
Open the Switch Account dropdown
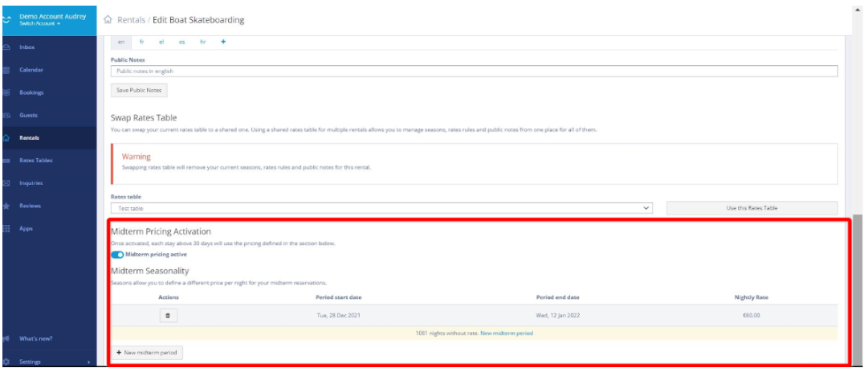(x=40, y=23)
